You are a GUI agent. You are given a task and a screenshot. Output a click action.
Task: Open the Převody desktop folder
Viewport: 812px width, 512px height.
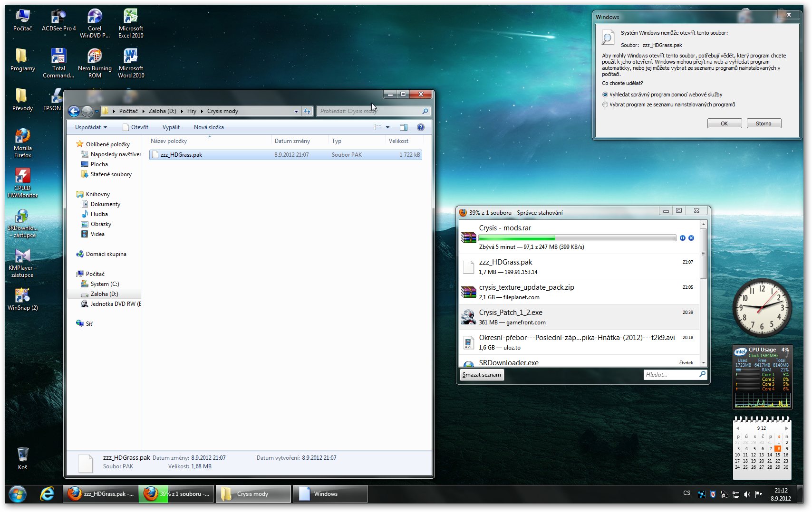22,100
